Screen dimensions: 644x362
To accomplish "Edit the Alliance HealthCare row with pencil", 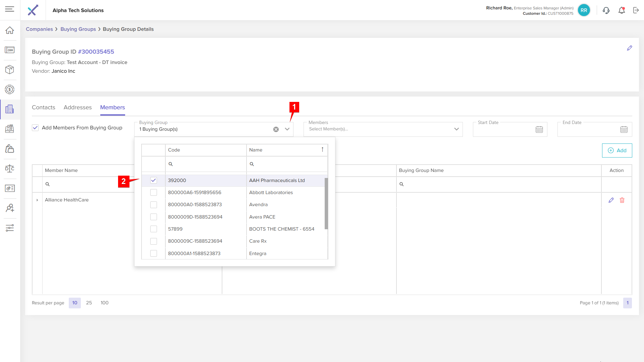I will [x=611, y=200].
